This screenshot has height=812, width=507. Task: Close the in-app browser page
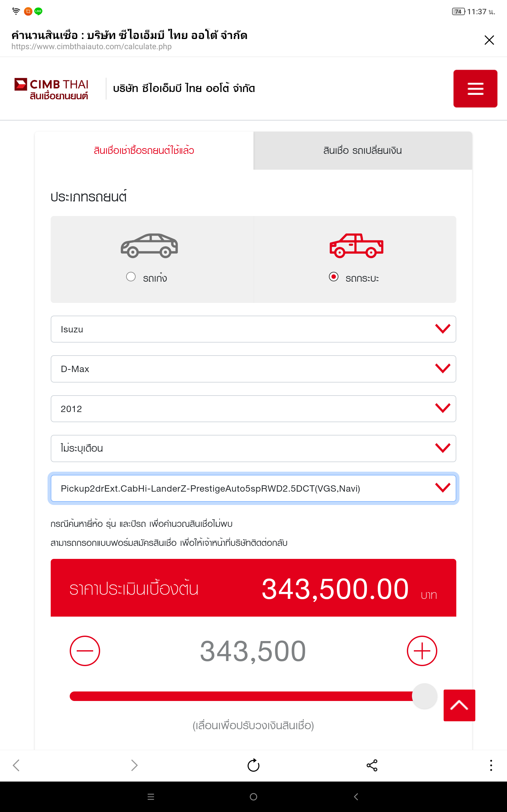click(x=489, y=40)
